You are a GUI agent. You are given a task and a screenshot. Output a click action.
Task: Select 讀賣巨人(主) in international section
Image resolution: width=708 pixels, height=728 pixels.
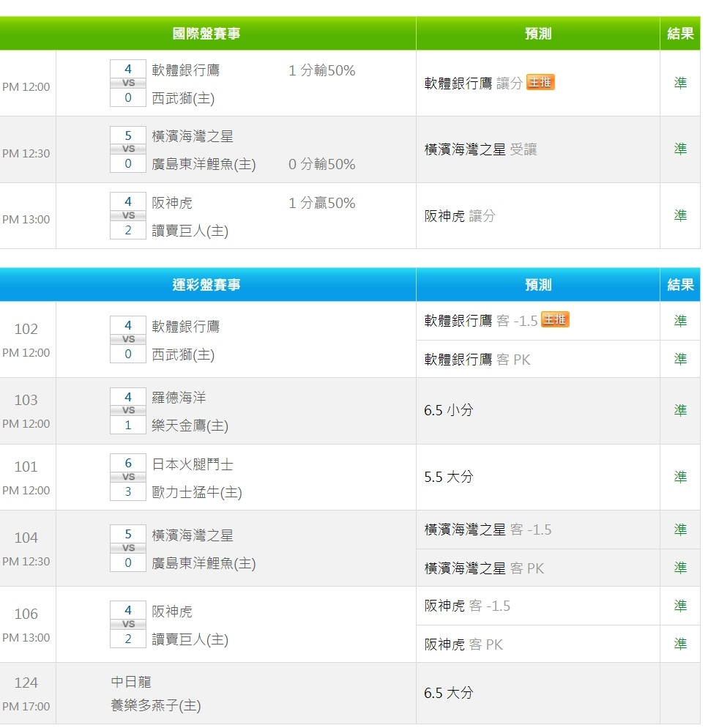click(x=190, y=231)
